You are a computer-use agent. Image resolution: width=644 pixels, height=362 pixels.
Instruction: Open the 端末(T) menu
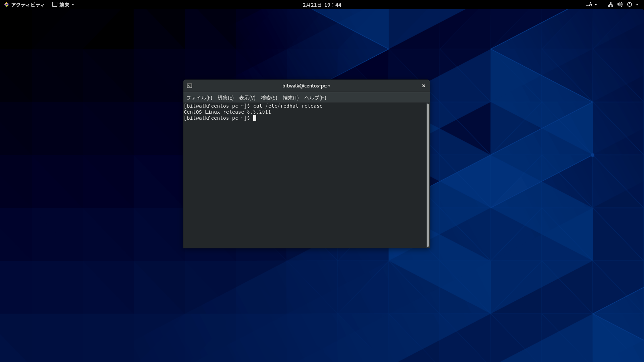pyautogui.click(x=290, y=98)
